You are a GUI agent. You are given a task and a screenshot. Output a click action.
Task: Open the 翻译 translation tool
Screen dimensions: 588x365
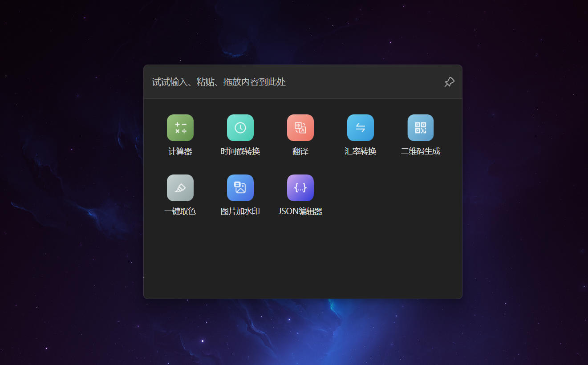point(300,128)
